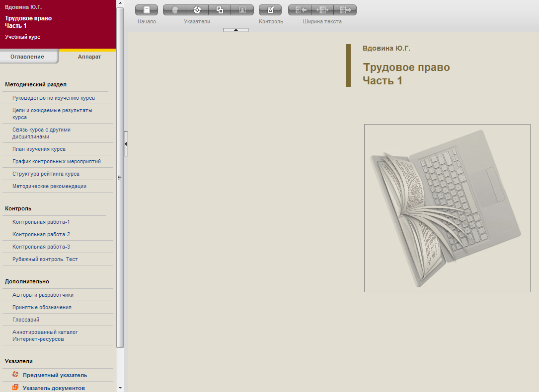Set centered text width icon
The image size is (539, 392).
pyautogui.click(x=322, y=10)
